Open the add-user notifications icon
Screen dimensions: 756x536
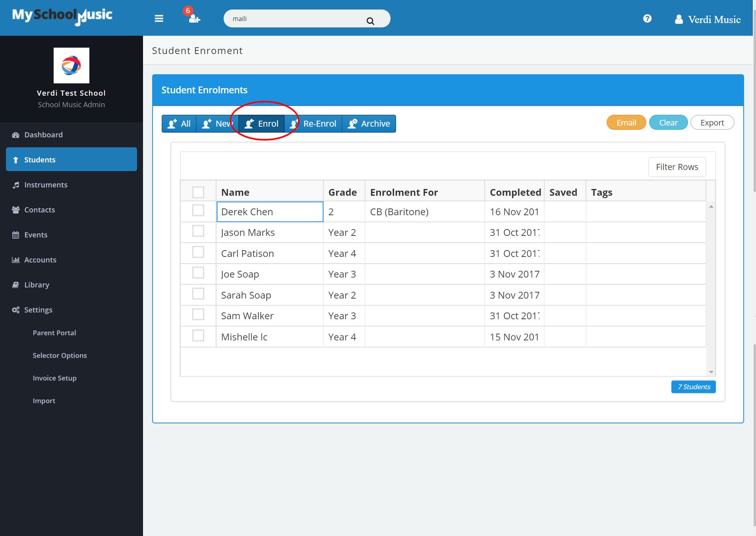tap(194, 18)
